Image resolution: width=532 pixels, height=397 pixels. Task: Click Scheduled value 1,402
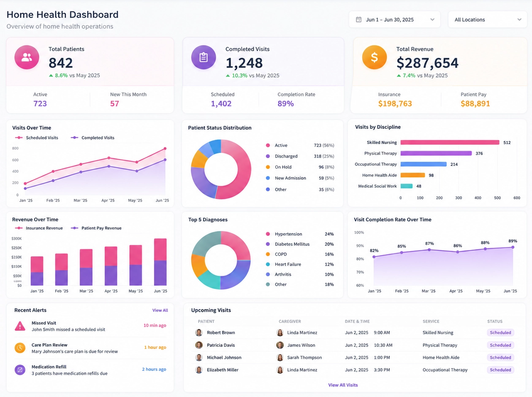(221, 103)
